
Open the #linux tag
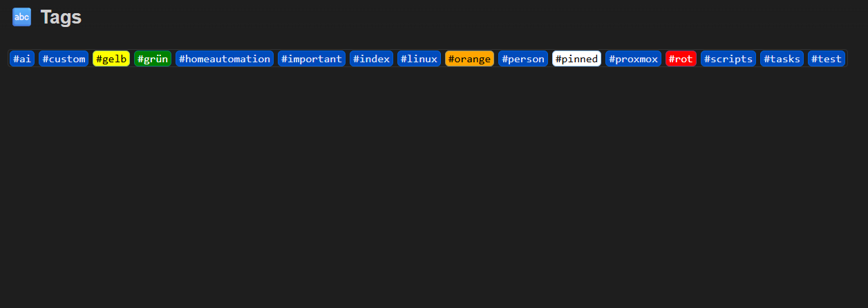click(419, 59)
